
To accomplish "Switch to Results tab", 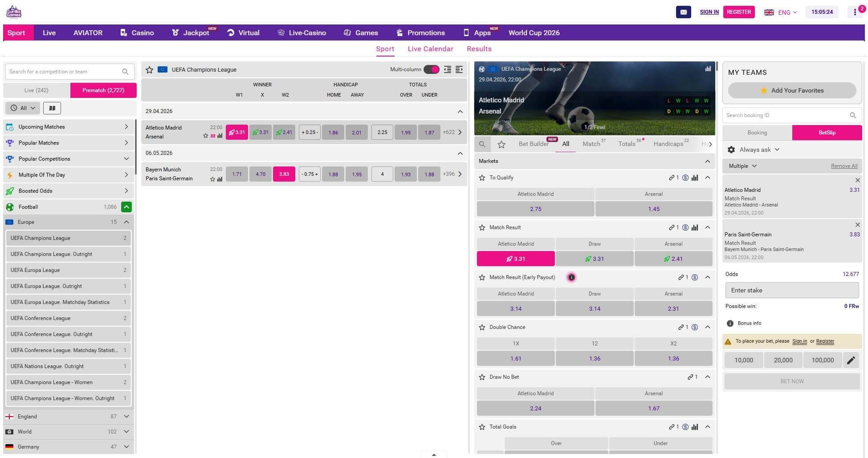I will [x=479, y=49].
